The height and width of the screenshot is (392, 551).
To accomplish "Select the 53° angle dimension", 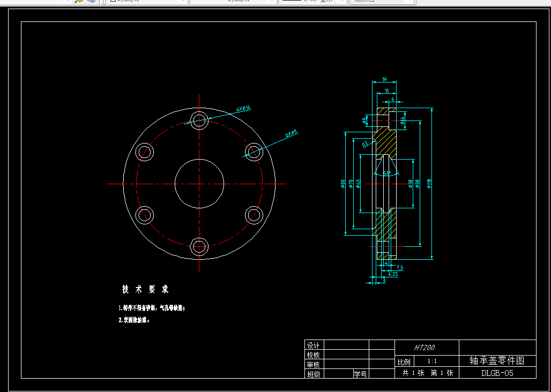I will pyautogui.click(x=386, y=174).
